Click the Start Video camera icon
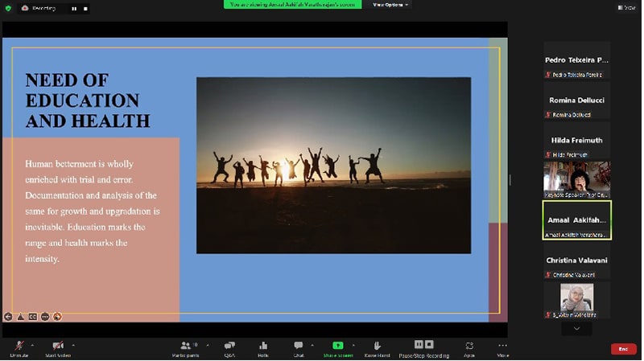Image resolution: width=644 pixels, height=361 pixels. (x=58, y=346)
